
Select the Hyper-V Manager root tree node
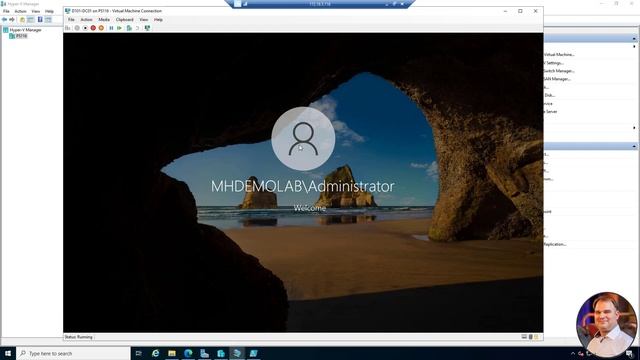(22, 30)
